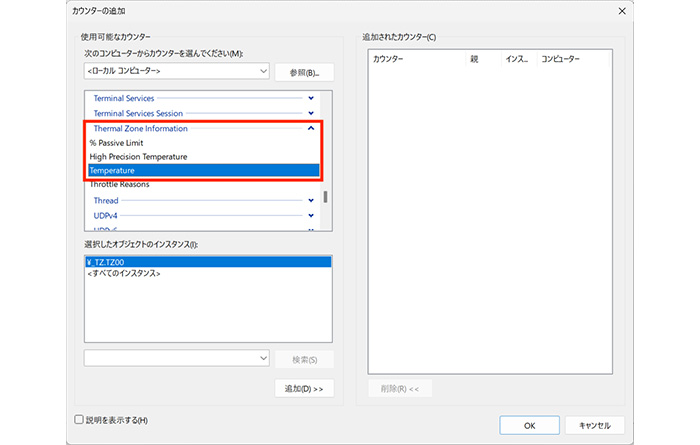Open the instance search combo box
Screen dimensions: 700x445
pyautogui.click(x=177, y=358)
